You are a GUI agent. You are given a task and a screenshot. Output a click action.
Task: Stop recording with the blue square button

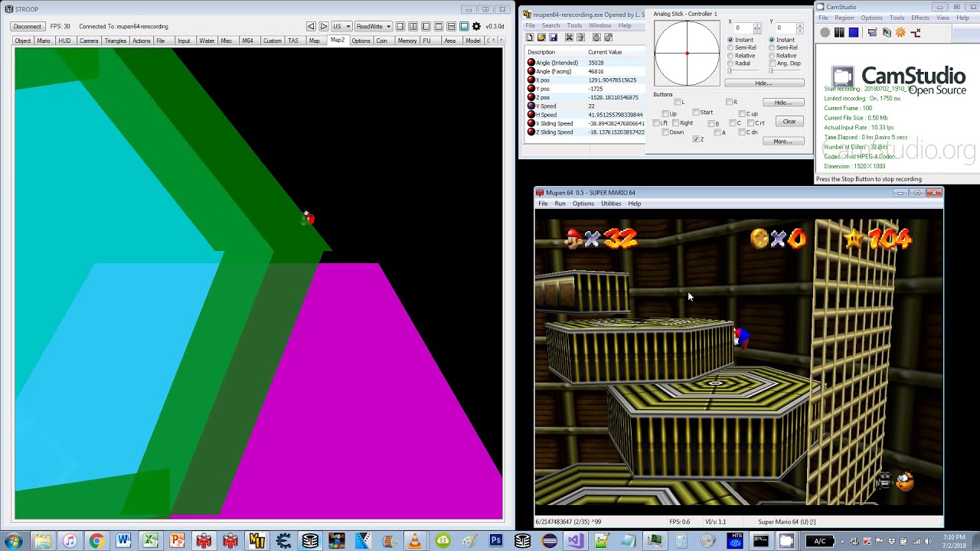[x=854, y=32]
